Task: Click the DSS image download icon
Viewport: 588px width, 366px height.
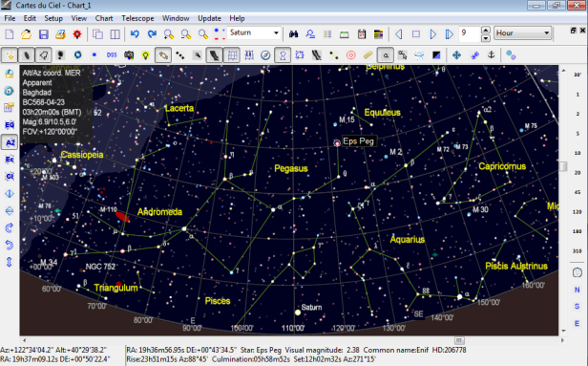Action: click(112, 55)
